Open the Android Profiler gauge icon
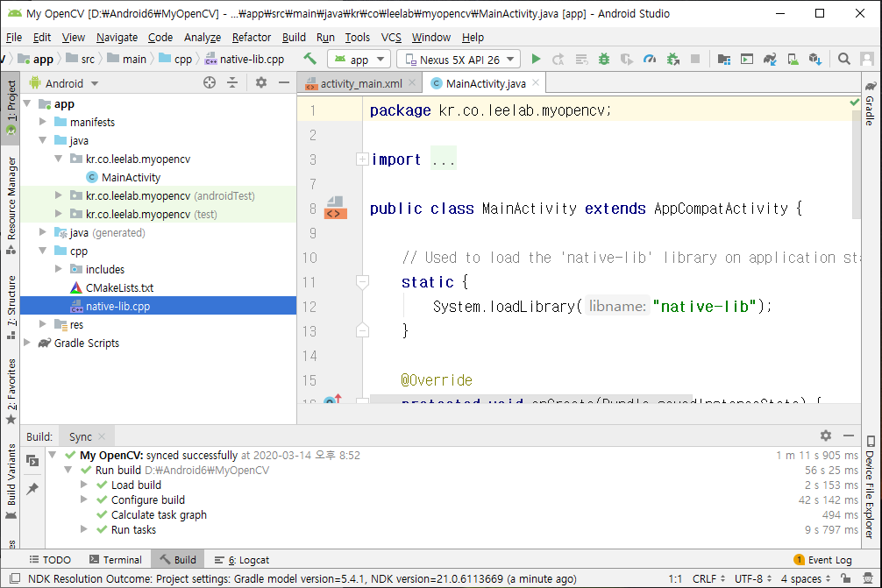Image resolution: width=882 pixels, height=588 pixels. coord(650,60)
